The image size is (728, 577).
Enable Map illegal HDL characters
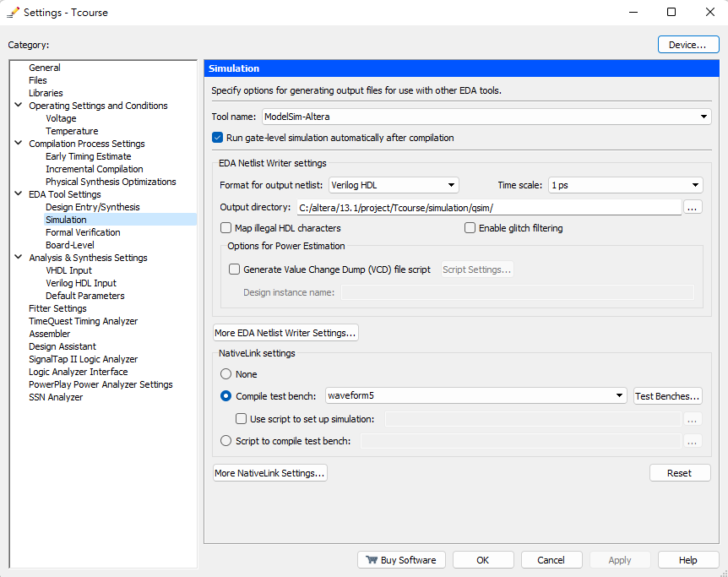click(226, 228)
